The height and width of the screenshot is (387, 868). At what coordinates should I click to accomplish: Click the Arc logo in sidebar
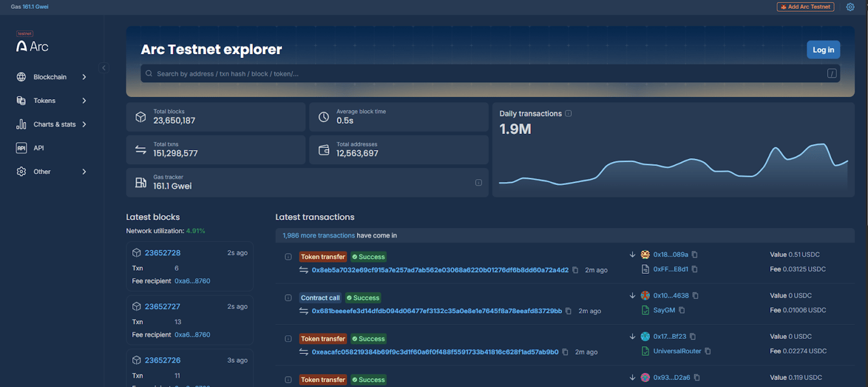pos(32,46)
